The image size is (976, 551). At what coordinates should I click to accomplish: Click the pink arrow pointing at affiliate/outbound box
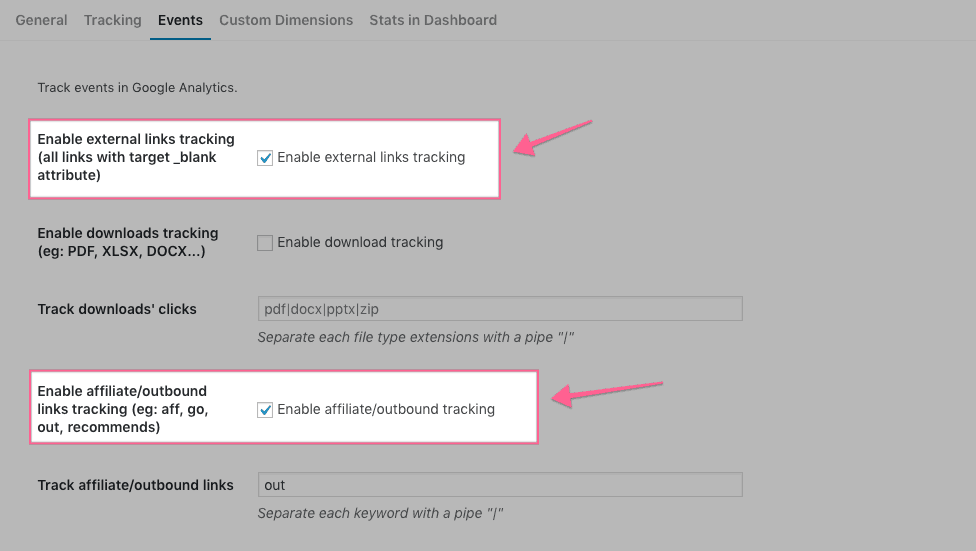[607, 393]
